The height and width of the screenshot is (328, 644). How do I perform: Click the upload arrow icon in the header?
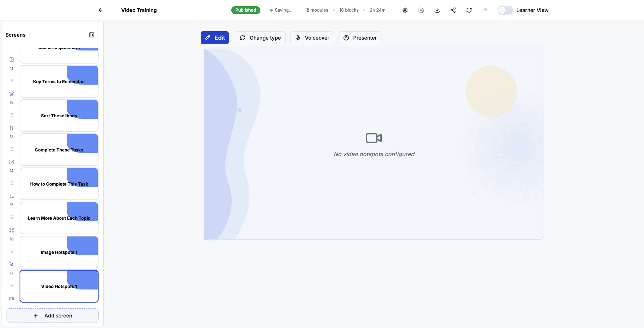pyautogui.click(x=485, y=10)
